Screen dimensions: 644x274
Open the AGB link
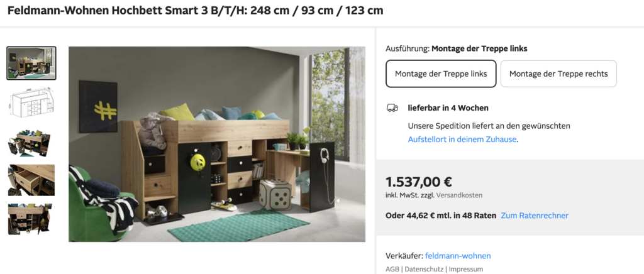coord(392,269)
